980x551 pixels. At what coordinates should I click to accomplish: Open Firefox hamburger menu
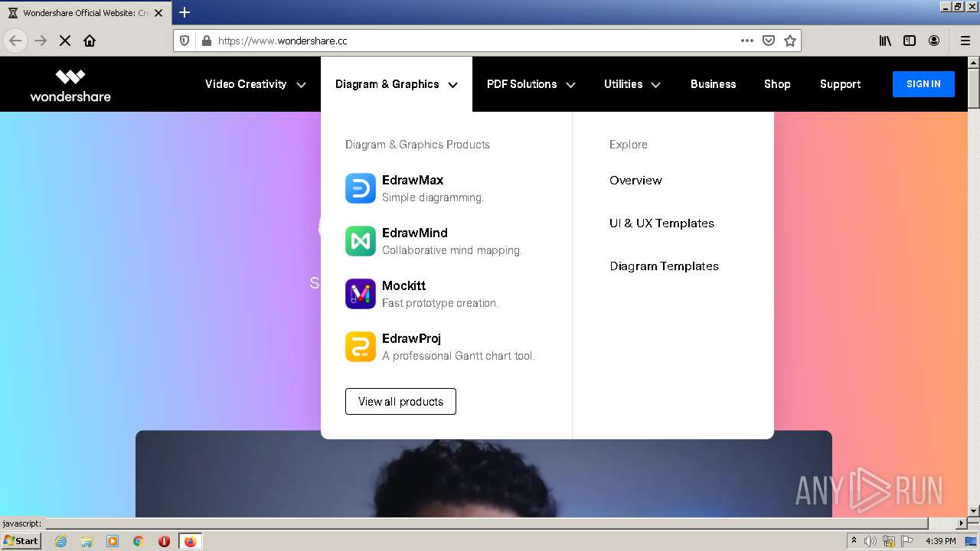tap(965, 41)
